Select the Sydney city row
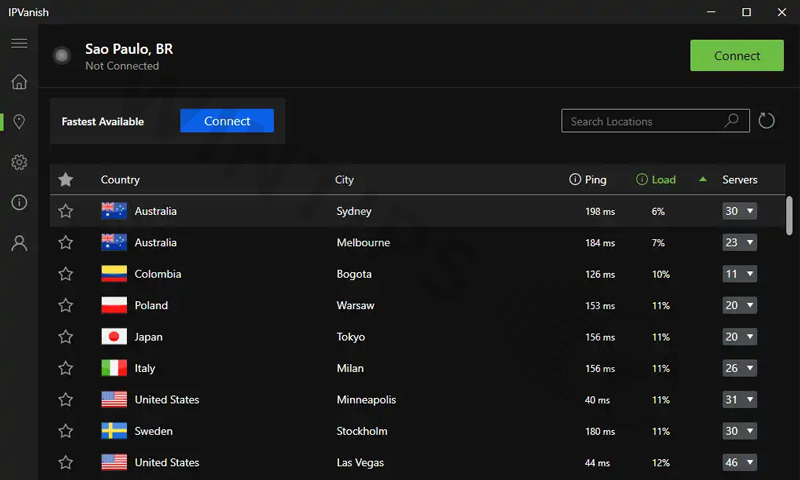Image resolution: width=800 pixels, height=480 pixels. pos(417,211)
